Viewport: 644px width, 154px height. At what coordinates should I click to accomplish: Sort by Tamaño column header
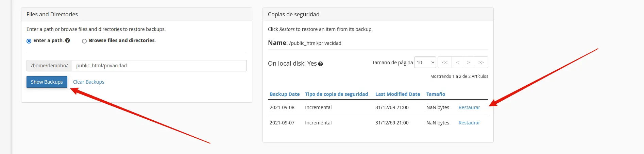436,94
